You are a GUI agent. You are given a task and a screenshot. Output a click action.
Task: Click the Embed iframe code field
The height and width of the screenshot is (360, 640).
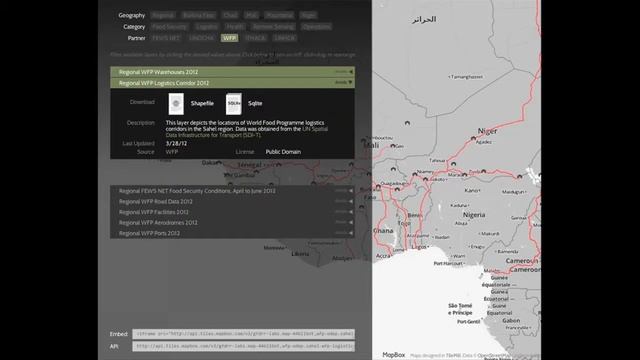point(243,334)
